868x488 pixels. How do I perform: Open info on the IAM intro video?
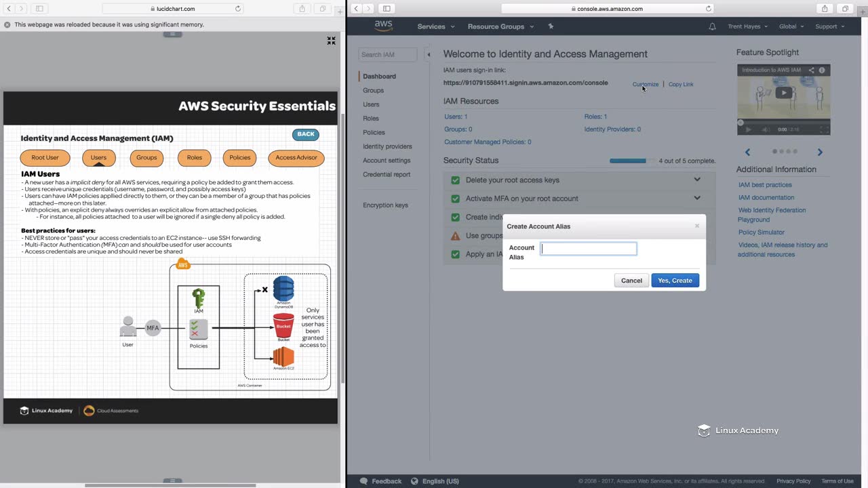coord(822,70)
